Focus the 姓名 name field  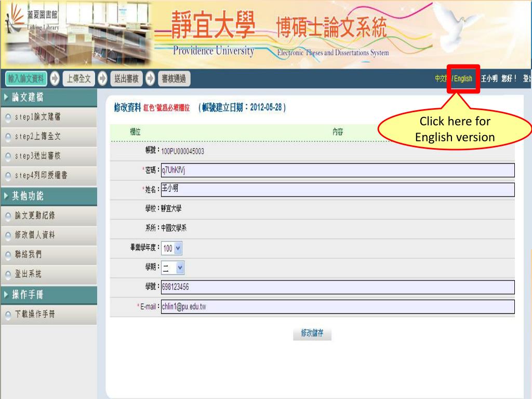click(338, 190)
